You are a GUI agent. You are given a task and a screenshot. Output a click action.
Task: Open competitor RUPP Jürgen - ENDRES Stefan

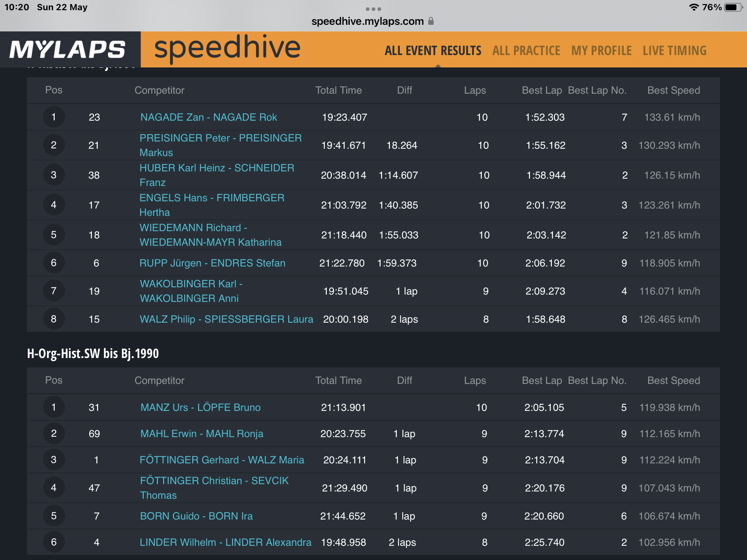click(212, 263)
